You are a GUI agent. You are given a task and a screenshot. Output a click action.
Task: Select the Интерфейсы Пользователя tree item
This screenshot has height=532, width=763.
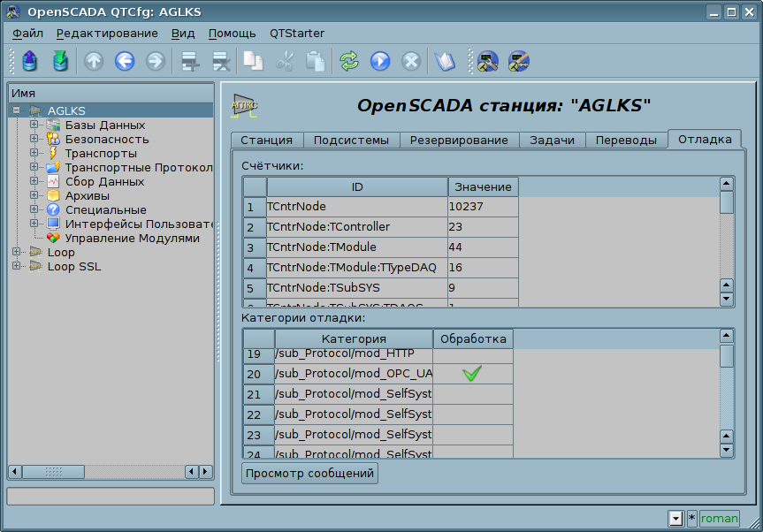point(139,224)
